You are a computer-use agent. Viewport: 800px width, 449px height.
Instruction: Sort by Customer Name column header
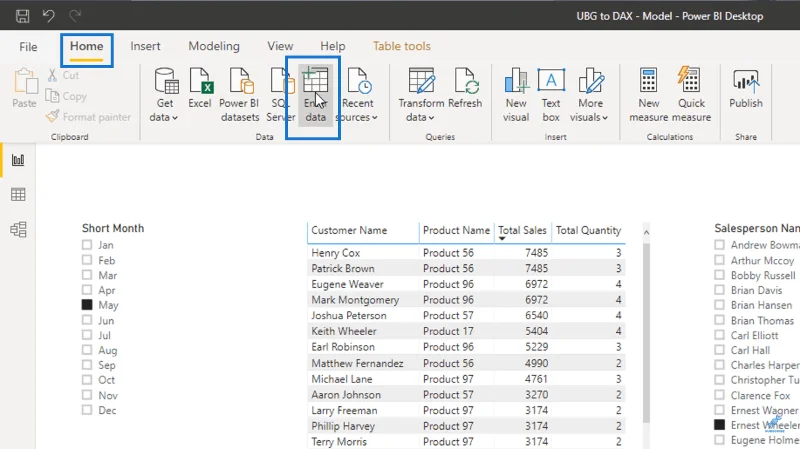pos(349,231)
